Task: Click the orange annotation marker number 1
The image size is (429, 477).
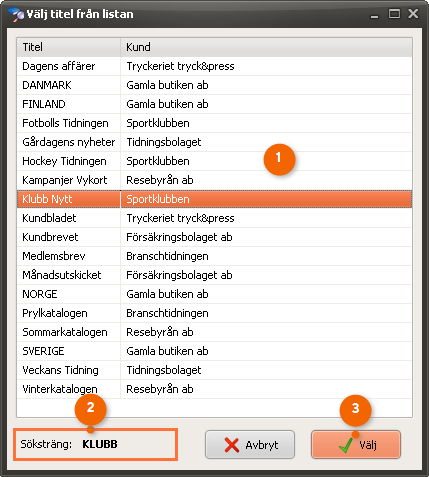Action: click(279, 159)
